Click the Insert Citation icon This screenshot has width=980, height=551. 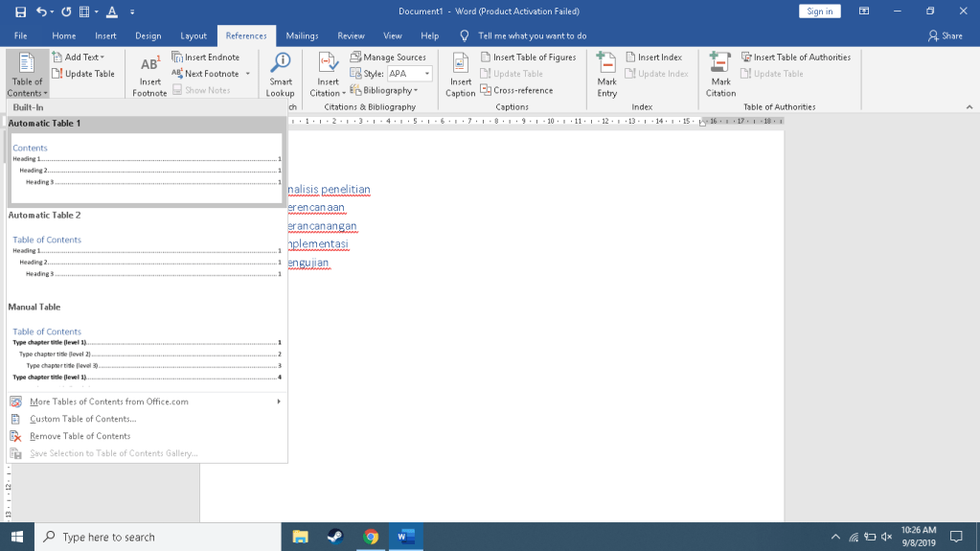click(328, 65)
